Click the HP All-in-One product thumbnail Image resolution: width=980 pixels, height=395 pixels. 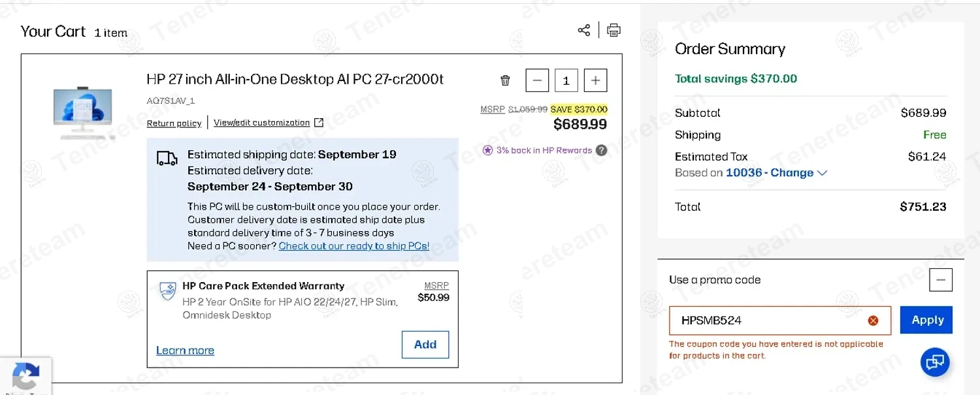[x=82, y=113]
